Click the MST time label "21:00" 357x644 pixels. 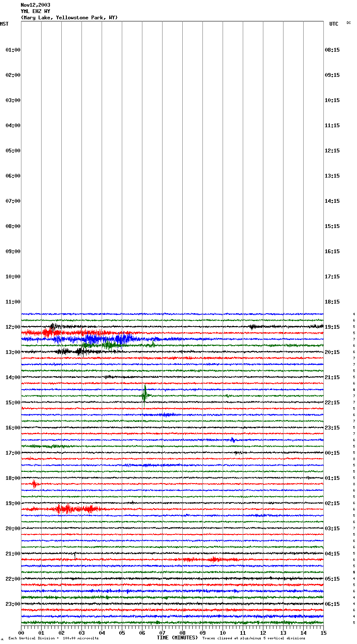pyautogui.click(x=13, y=554)
